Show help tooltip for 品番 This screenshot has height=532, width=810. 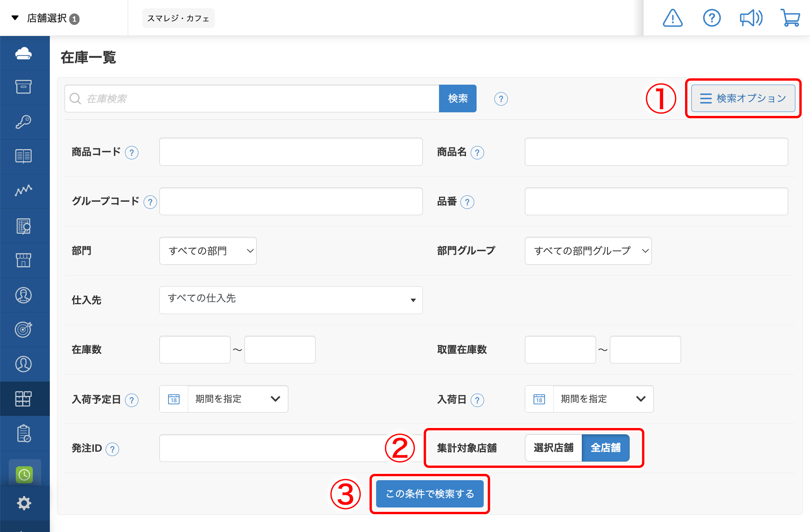[467, 202]
